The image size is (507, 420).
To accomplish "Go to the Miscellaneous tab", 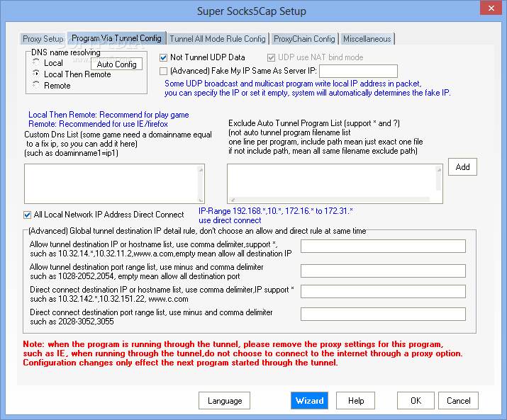I will (367, 39).
